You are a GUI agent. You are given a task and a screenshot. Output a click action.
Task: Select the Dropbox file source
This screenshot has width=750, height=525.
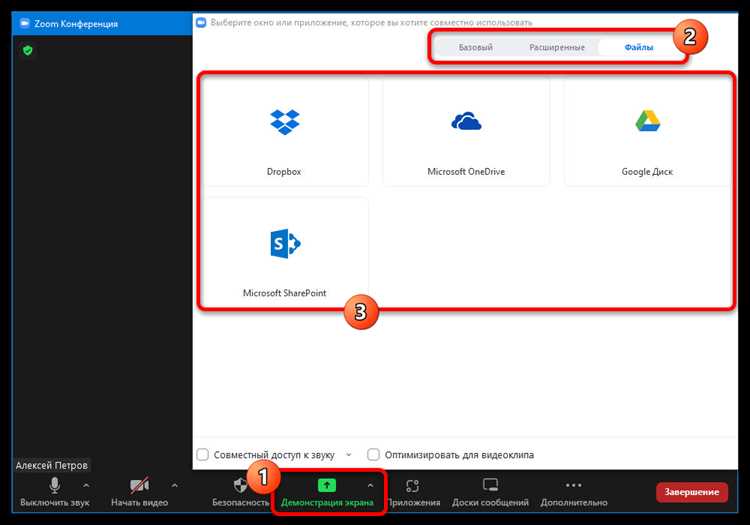pyautogui.click(x=285, y=131)
